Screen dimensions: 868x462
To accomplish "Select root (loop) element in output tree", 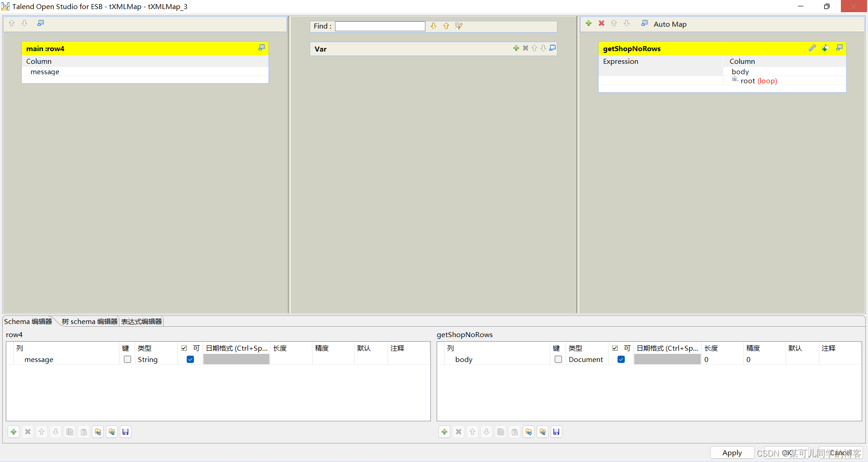I will point(759,81).
